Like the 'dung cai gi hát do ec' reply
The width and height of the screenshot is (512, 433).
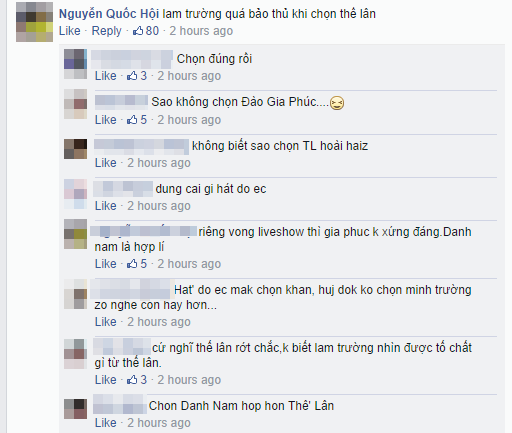pos(106,206)
